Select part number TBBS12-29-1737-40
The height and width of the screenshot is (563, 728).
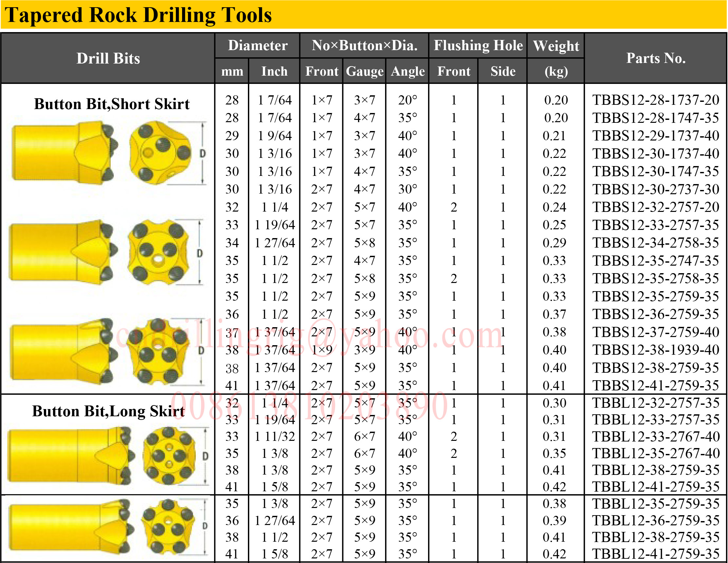(x=655, y=136)
